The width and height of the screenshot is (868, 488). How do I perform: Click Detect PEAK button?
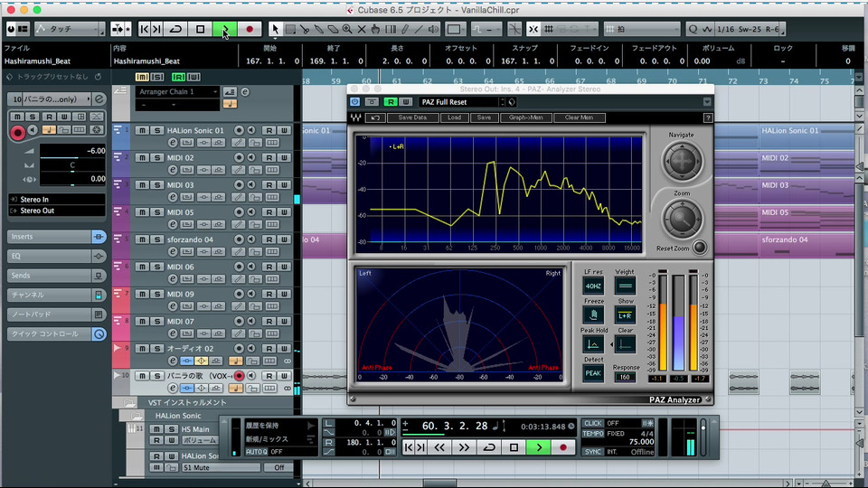point(593,373)
